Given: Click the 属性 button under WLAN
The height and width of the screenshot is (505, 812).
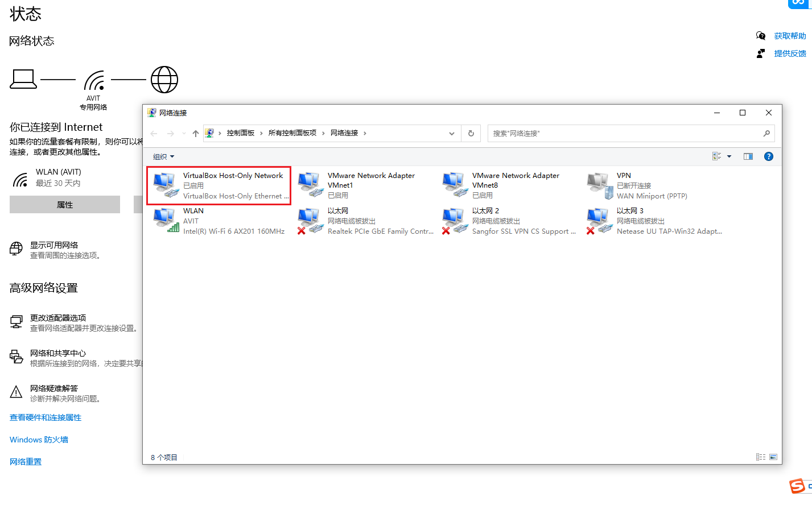Looking at the screenshot, I should point(65,205).
